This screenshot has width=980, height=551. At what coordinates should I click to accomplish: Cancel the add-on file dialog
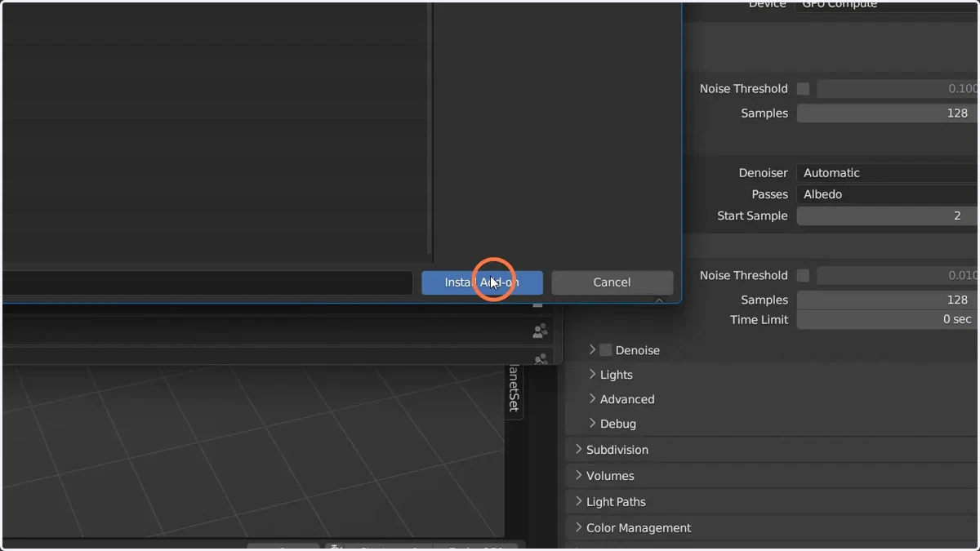[x=612, y=282]
